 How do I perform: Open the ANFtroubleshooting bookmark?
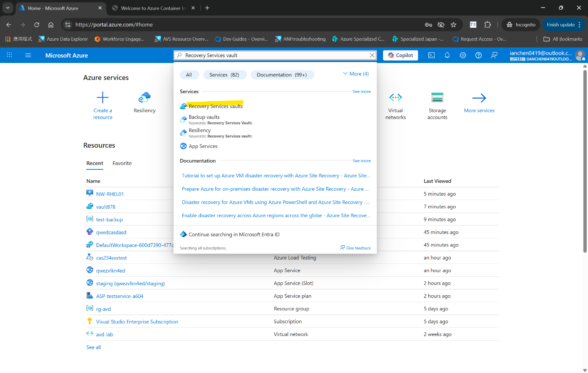click(x=300, y=39)
